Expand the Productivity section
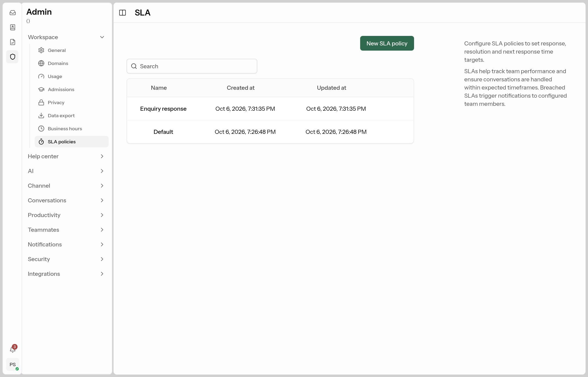The height and width of the screenshot is (377, 588). coord(66,215)
